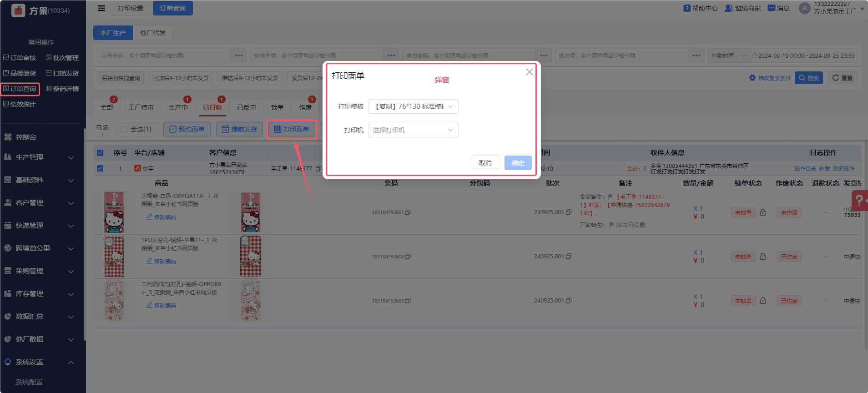The image size is (868, 393).
Task: Expand the 库存管理 menu
Action: (39, 294)
